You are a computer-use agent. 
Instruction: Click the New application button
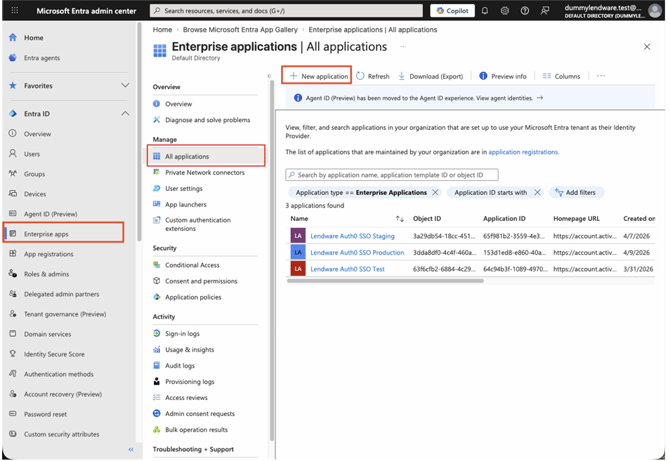(x=317, y=76)
